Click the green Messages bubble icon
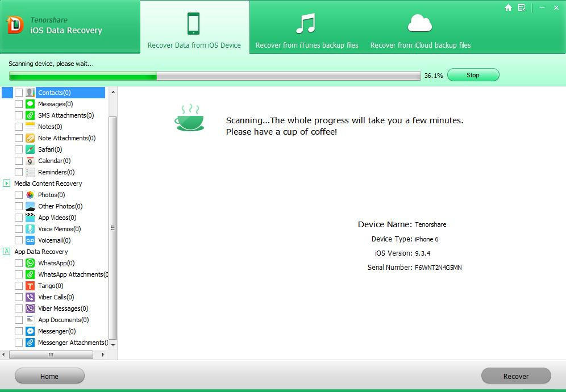Screen dimensions: 566x392 pyautogui.click(x=30, y=104)
